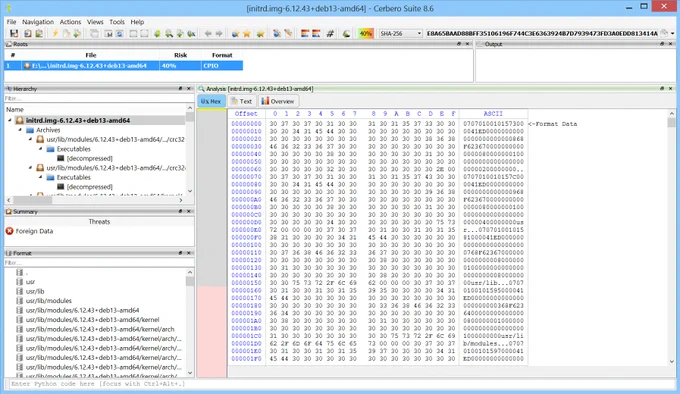The image size is (680, 394).
Task: Click the green magnifier search toolbar icon
Action: [x=169, y=33]
